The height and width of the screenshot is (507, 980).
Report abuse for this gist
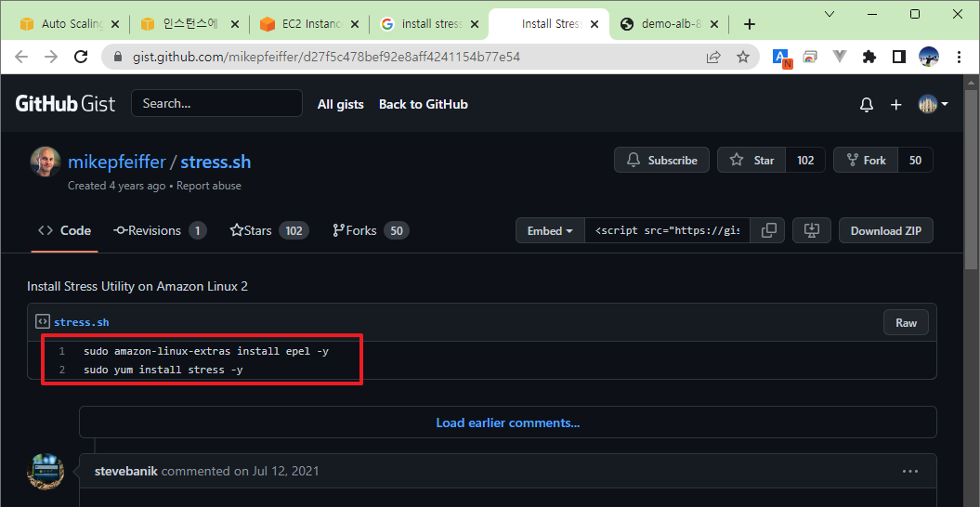209,186
